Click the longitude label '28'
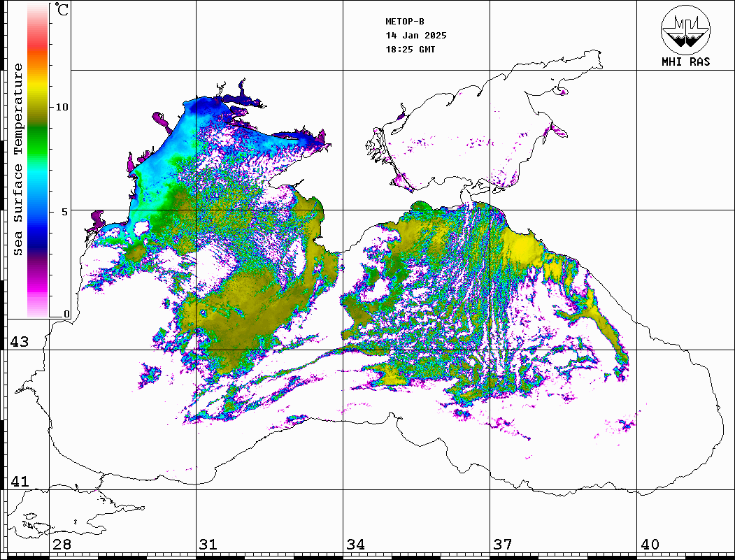 click(x=62, y=545)
